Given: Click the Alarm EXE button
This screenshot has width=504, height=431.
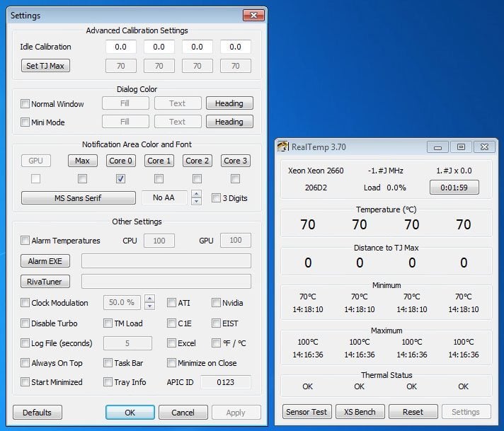Looking at the screenshot, I should [45, 261].
